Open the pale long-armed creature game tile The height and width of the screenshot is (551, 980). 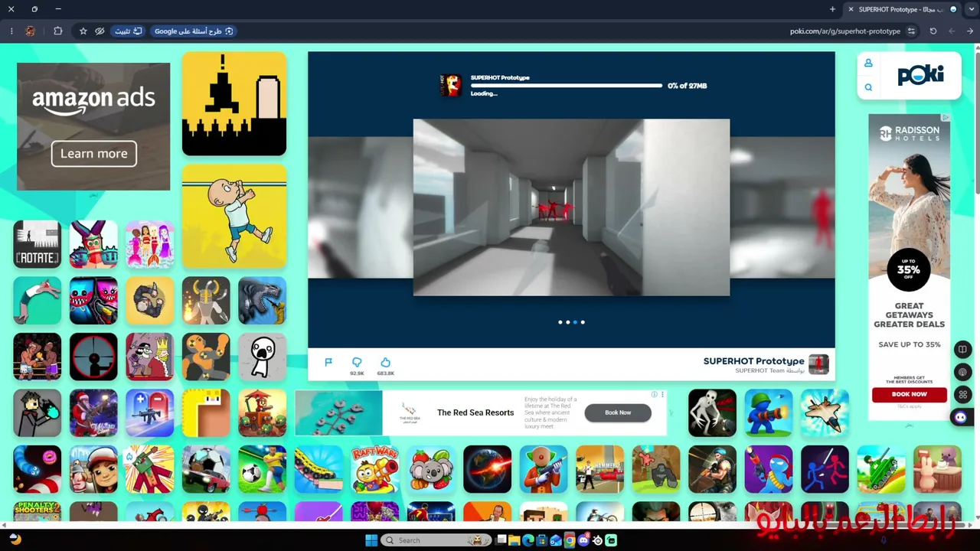(x=712, y=413)
